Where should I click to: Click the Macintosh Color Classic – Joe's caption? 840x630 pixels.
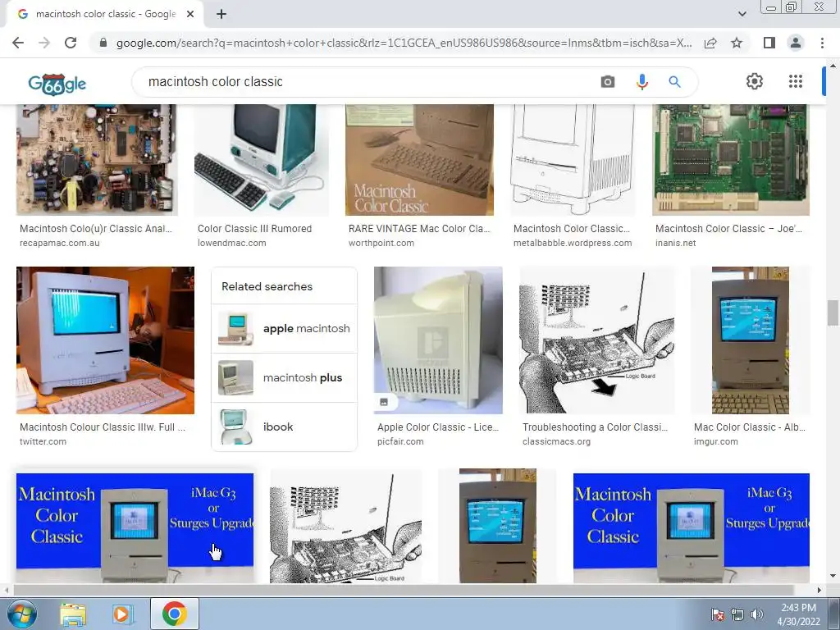click(728, 229)
